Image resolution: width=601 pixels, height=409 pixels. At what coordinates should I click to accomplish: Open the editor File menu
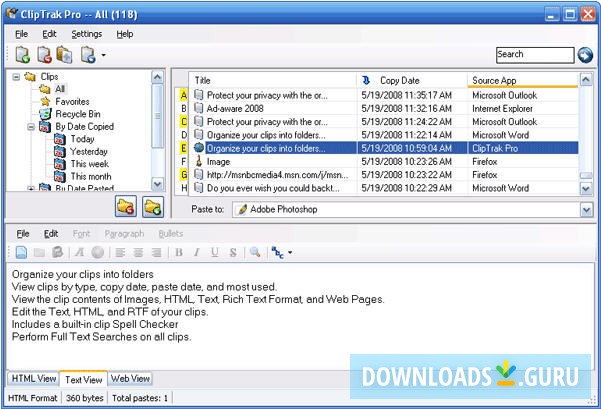coord(23,234)
